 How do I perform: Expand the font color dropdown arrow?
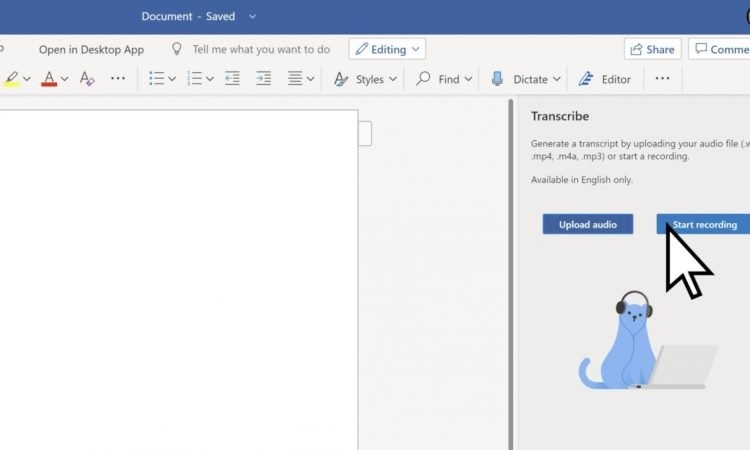point(65,79)
